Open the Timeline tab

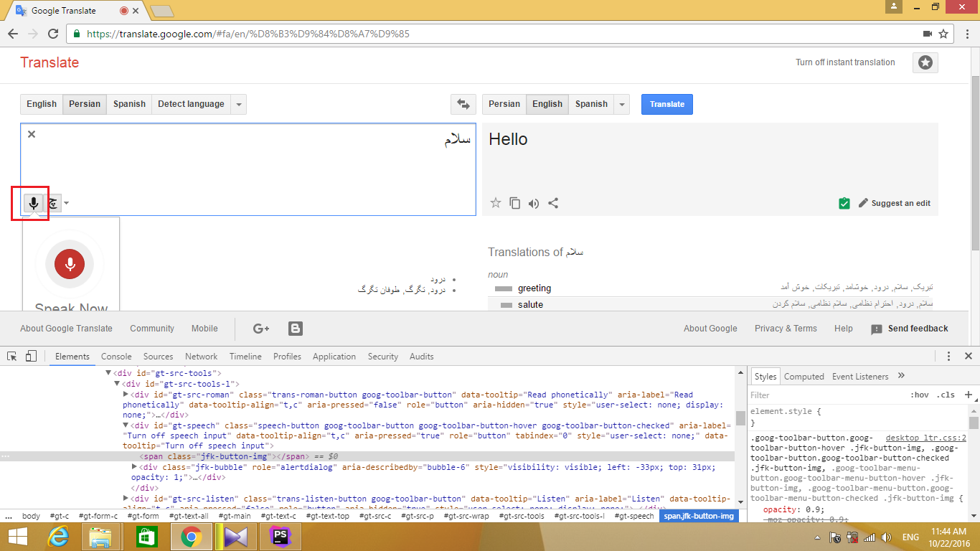pyautogui.click(x=245, y=357)
